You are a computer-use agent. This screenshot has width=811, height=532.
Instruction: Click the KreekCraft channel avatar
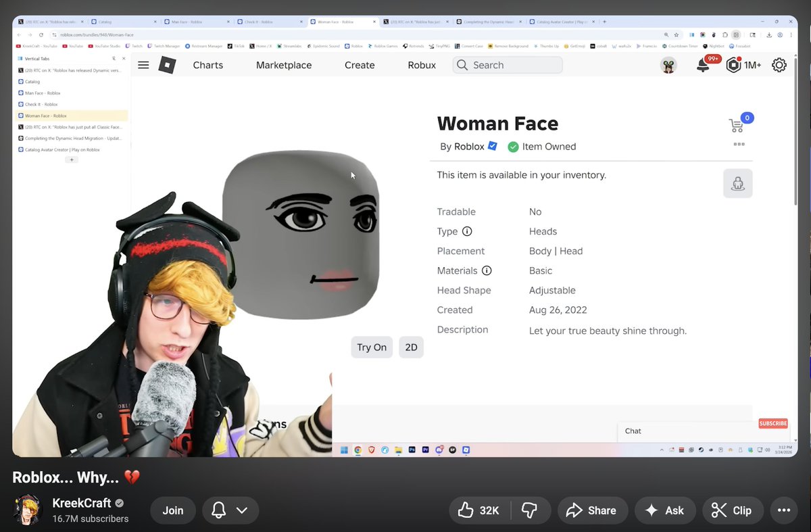[28, 510]
